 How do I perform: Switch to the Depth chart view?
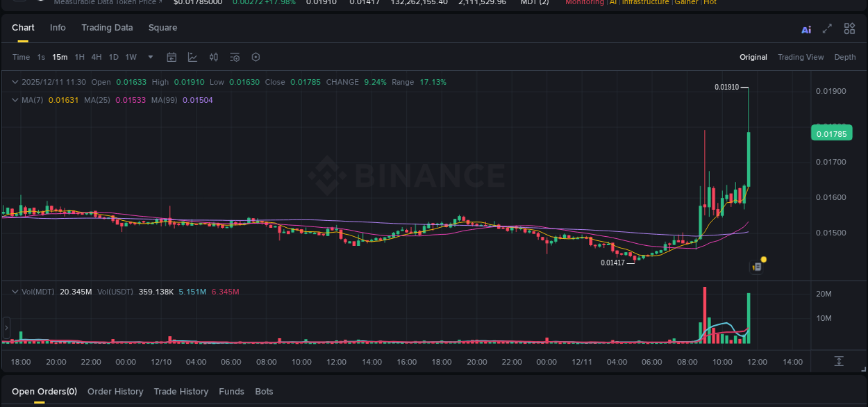pos(845,57)
